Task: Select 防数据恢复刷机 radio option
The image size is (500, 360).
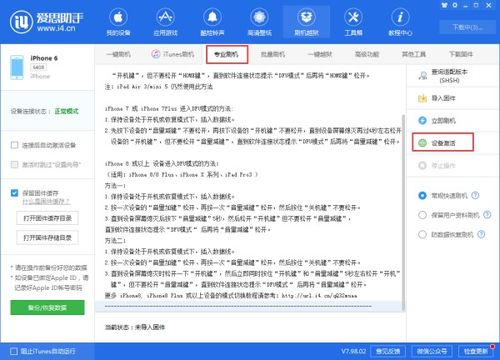Action: click(422, 234)
